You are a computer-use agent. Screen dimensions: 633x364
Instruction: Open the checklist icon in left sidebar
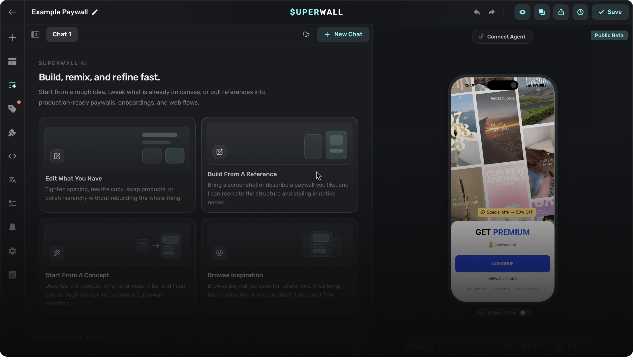pos(12,204)
